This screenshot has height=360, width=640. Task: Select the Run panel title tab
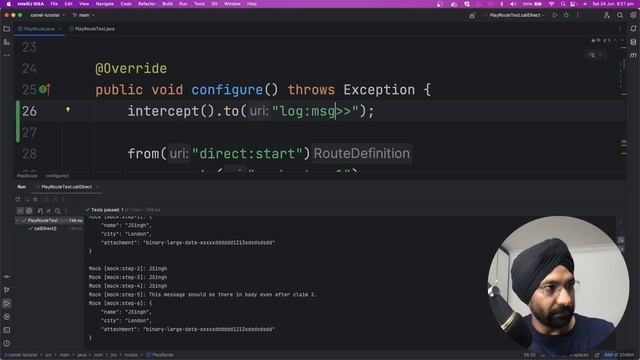(x=22, y=187)
